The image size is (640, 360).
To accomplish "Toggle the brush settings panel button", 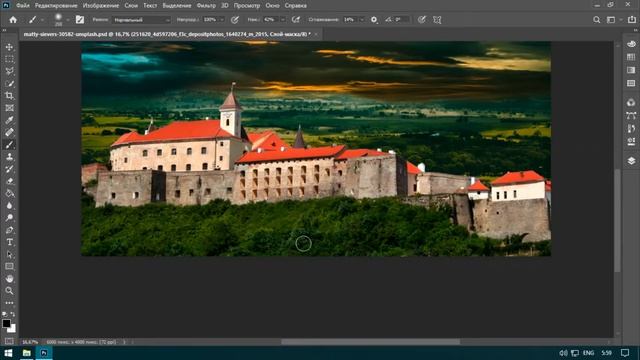I will [80, 20].
